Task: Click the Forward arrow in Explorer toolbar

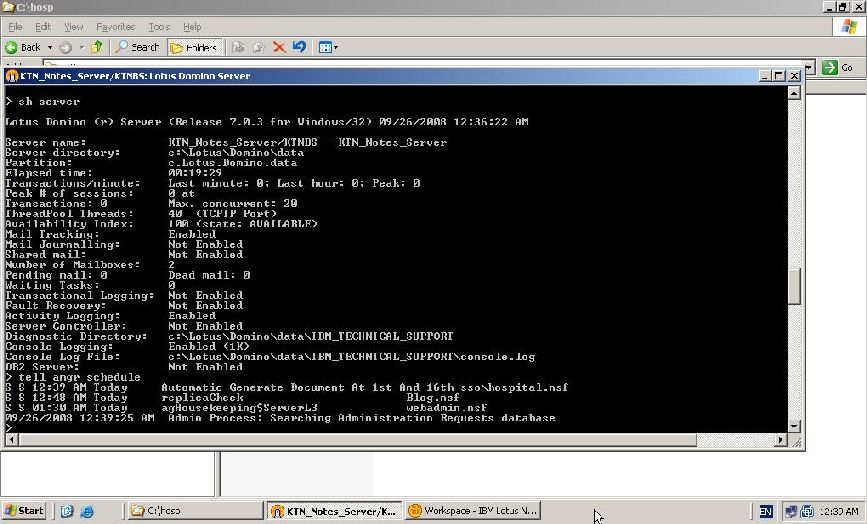Action: tap(66, 48)
